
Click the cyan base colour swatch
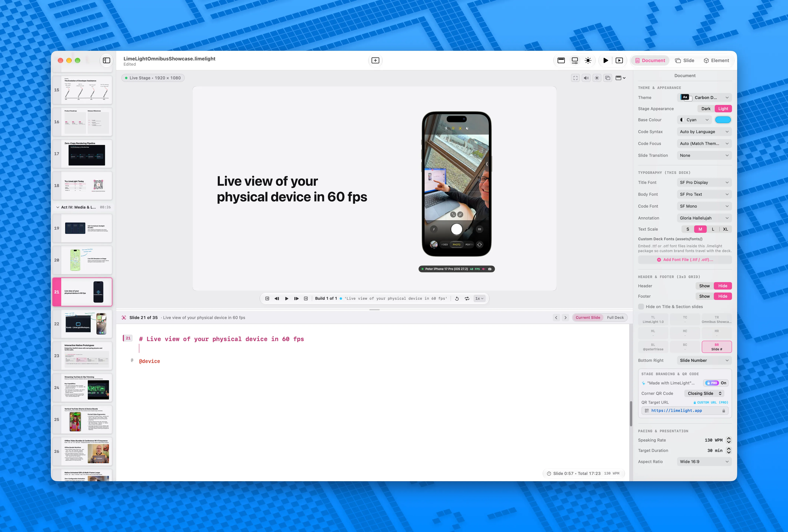pos(723,120)
